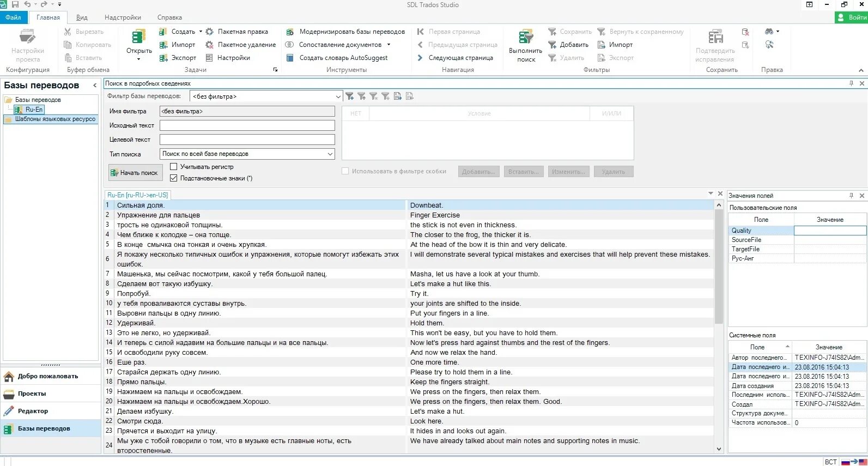Screen dimensions: 868x466
Task: Open Добро пожаловать view
Action: tap(51, 376)
